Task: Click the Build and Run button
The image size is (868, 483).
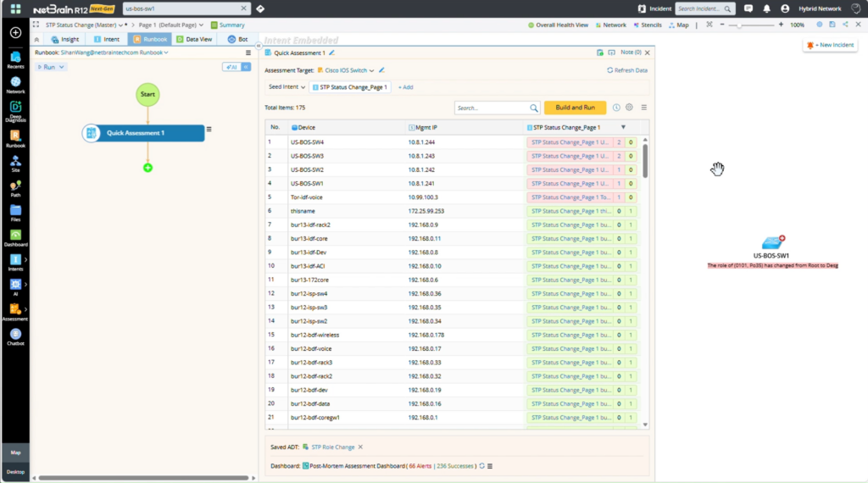Action: pos(575,108)
